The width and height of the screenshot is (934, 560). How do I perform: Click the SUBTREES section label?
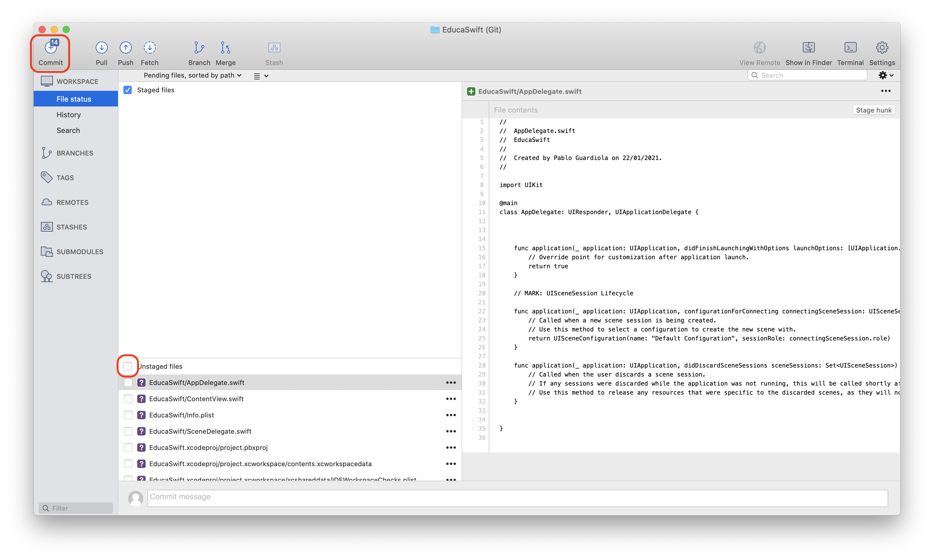[x=74, y=276]
